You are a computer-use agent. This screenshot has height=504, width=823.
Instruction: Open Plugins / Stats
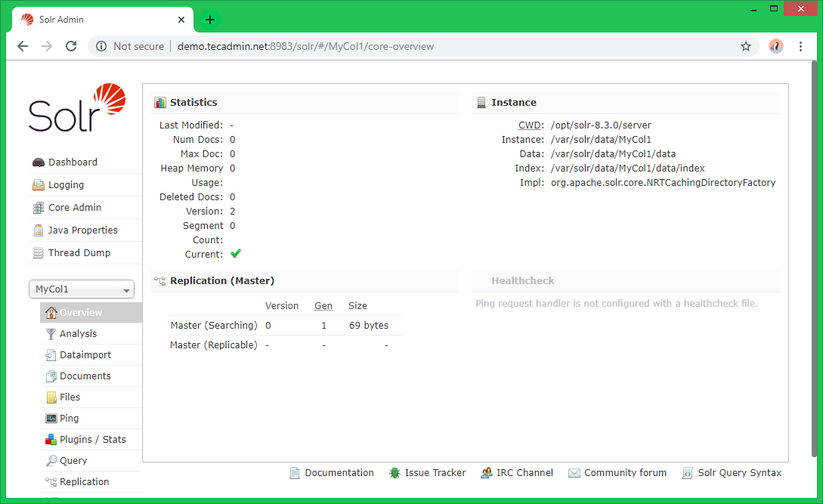click(93, 440)
